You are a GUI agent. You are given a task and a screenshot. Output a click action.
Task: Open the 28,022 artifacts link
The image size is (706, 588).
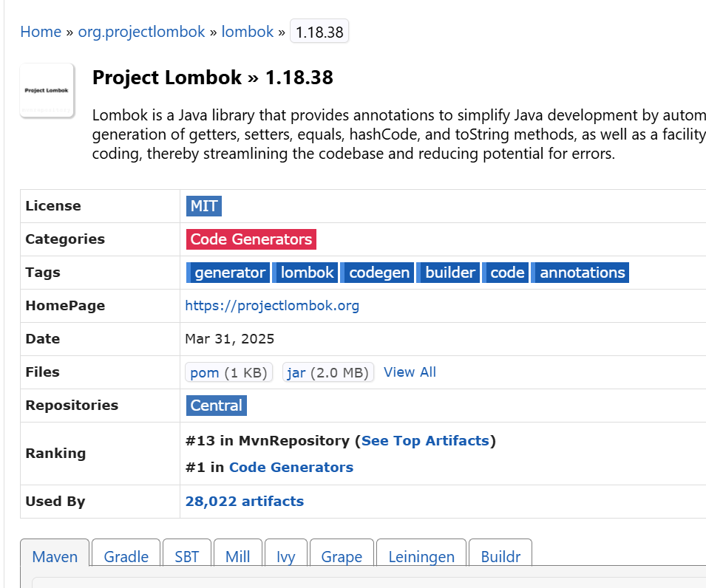click(x=244, y=501)
